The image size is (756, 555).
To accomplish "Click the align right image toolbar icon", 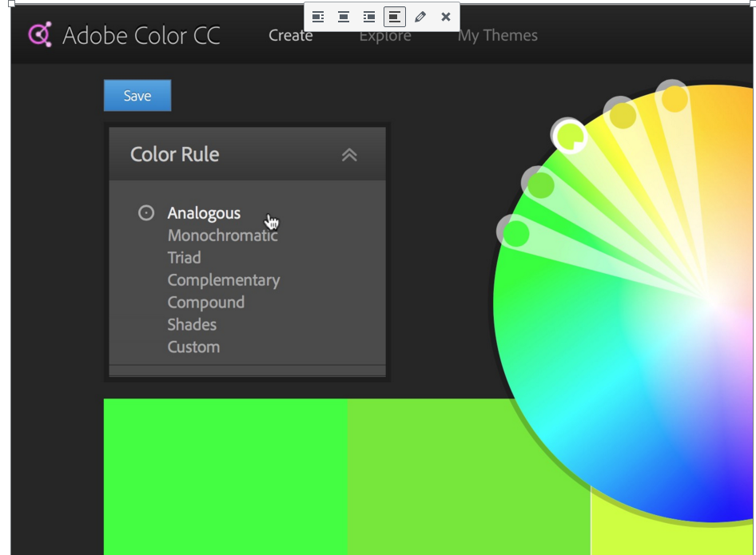I will 369,17.
